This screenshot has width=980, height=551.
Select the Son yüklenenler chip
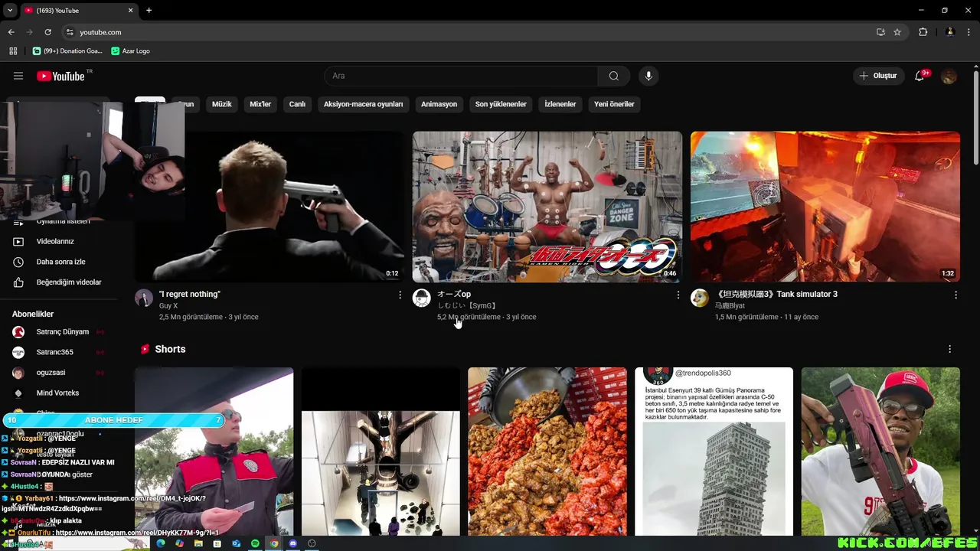point(501,104)
